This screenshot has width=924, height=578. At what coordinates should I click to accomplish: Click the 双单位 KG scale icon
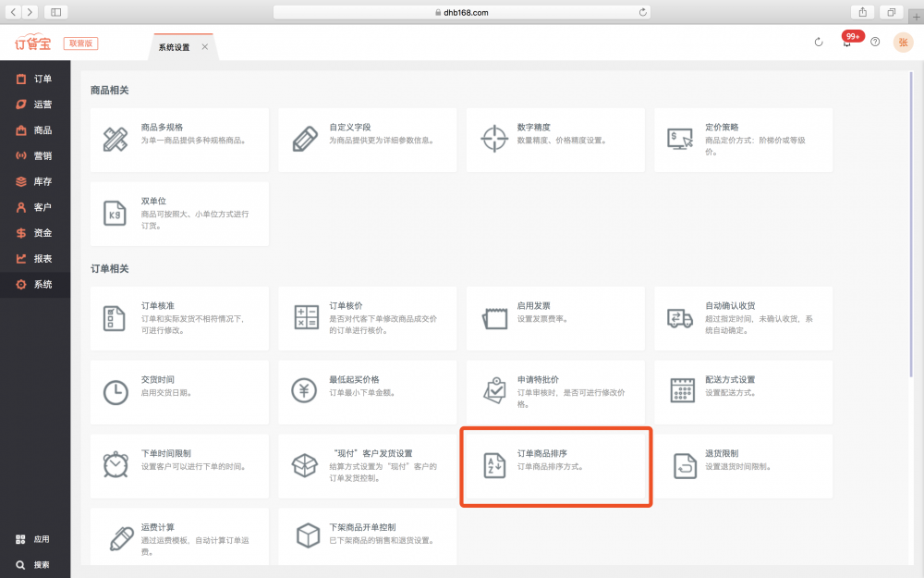(x=115, y=213)
